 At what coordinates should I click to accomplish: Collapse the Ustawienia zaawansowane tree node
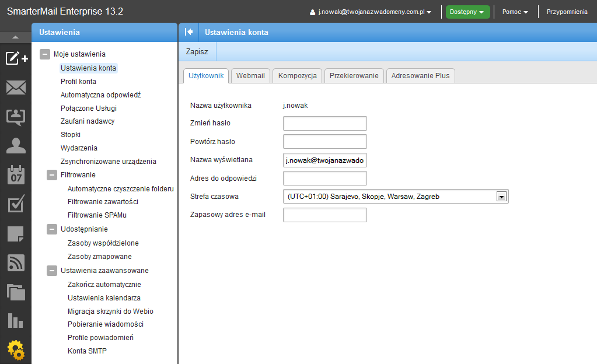pyautogui.click(x=52, y=271)
